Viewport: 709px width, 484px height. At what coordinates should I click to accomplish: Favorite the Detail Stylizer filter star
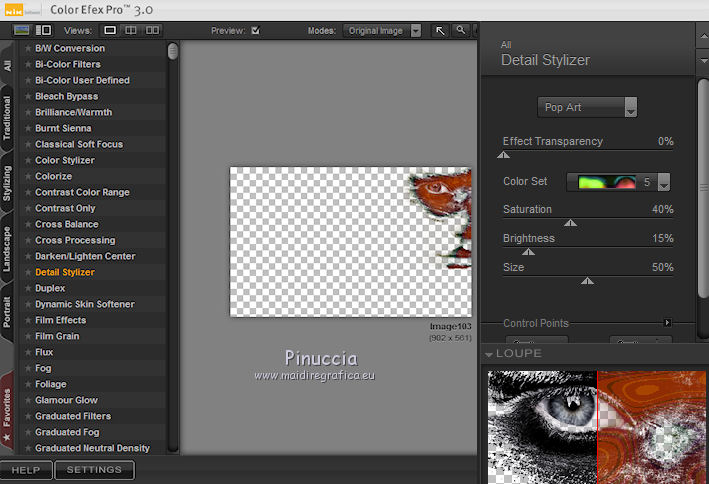[28, 272]
